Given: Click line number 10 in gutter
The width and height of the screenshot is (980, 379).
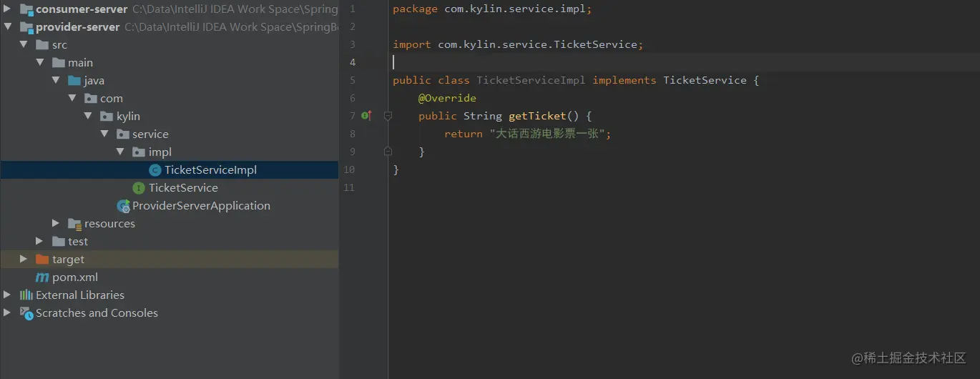Looking at the screenshot, I should click(x=349, y=169).
